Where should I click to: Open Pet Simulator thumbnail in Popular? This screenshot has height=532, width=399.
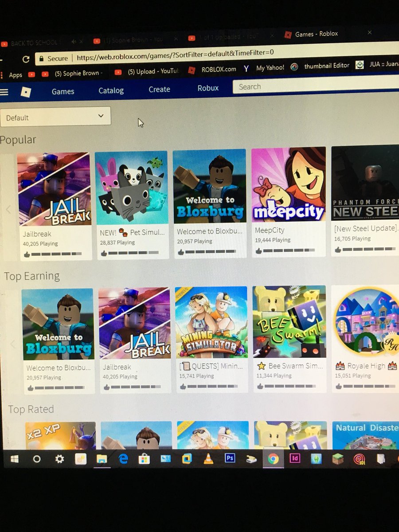132,188
